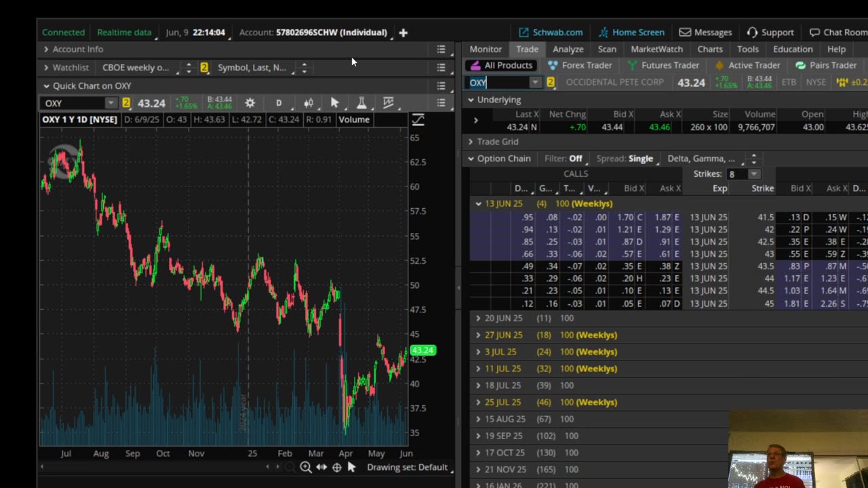The height and width of the screenshot is (488, 868).
Task: Open the studies flask icon
Action: click(361, 103)
